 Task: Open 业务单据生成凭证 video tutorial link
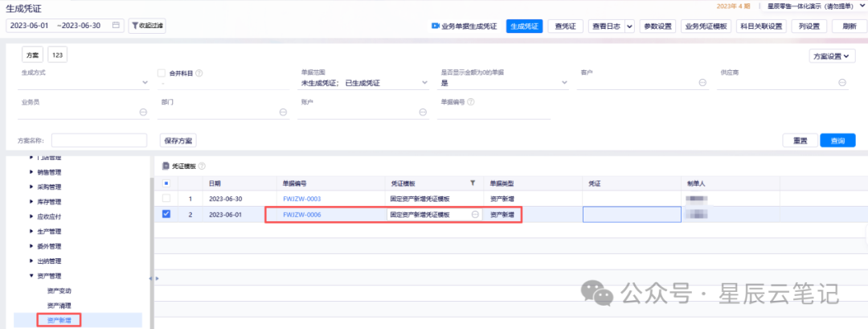465,26
